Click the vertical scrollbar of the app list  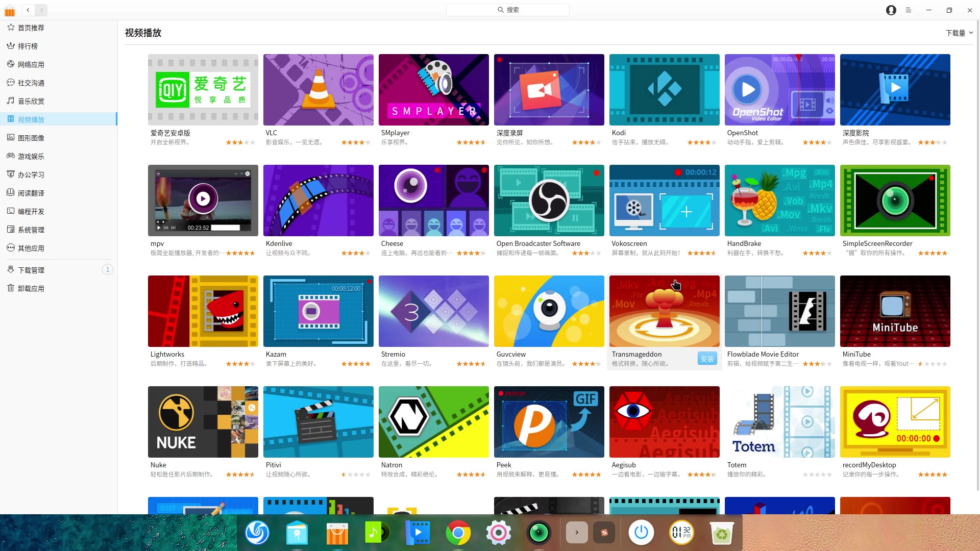pyautogui.click(x=977, y=255)
